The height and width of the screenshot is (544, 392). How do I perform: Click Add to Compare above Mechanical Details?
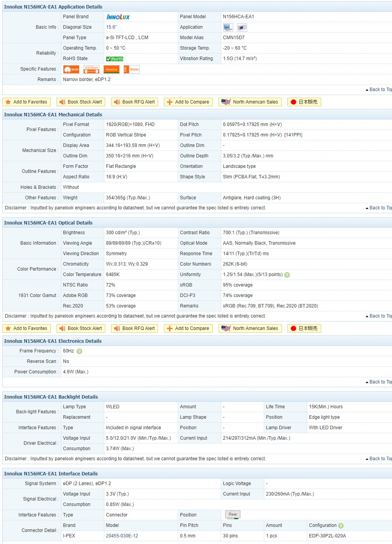click(x=188, y=102)
